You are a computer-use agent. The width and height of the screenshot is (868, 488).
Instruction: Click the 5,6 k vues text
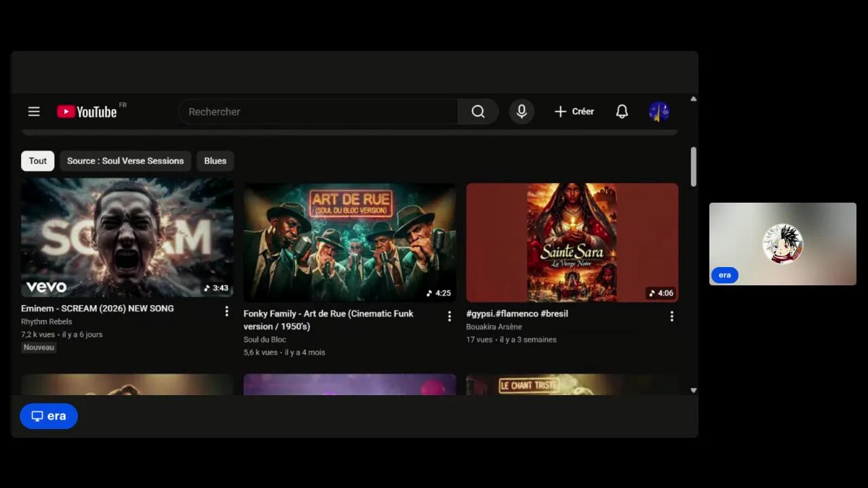pyautogui.click(x=260, y=352)
